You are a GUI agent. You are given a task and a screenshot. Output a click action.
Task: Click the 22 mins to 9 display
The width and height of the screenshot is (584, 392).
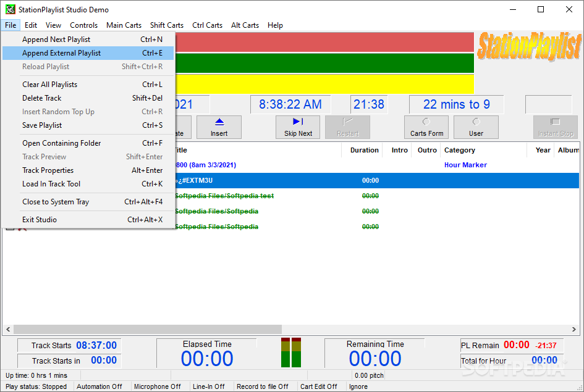click(456, 104)
